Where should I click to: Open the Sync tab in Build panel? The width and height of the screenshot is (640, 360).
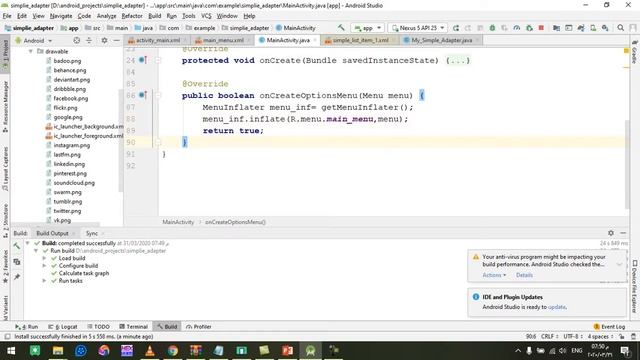(x=92, y=233)
